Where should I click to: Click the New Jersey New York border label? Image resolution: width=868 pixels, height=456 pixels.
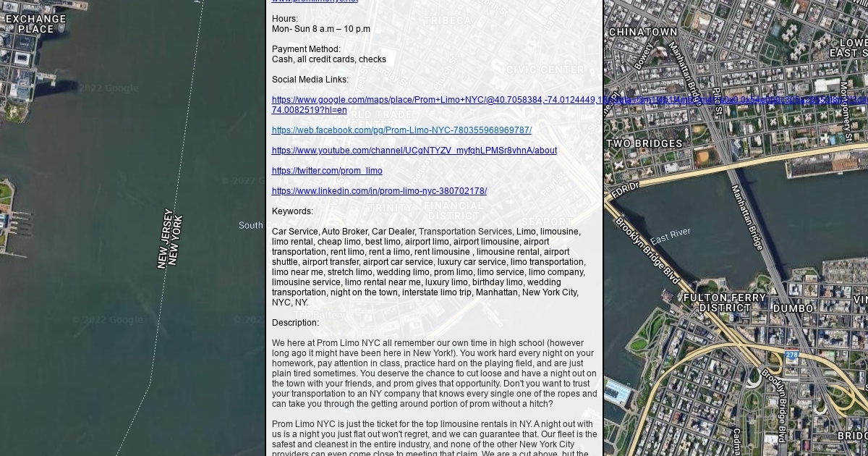pyautogui.click(x=171, y=239)
